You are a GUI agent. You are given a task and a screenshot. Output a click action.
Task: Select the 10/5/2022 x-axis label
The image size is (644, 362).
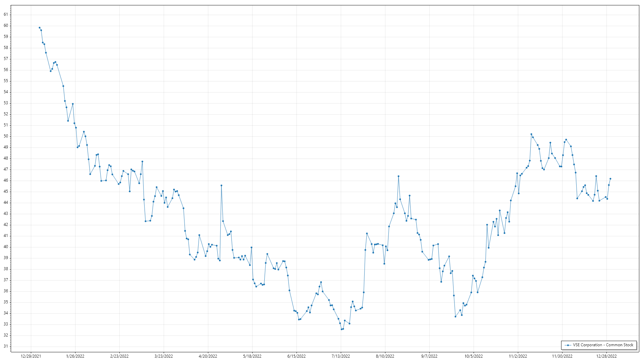pos(474,356)
